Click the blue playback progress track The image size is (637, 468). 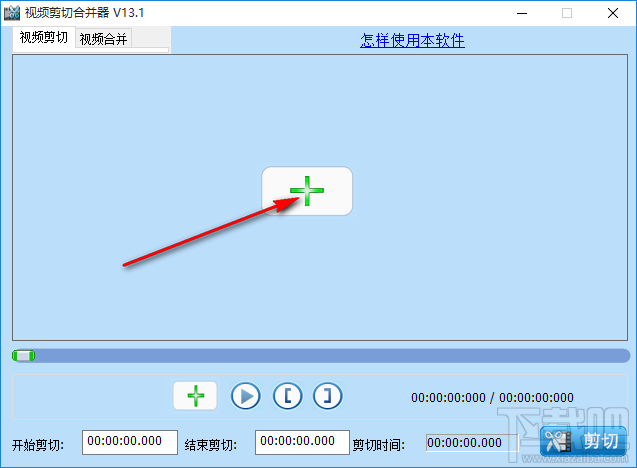coord(321,356)
